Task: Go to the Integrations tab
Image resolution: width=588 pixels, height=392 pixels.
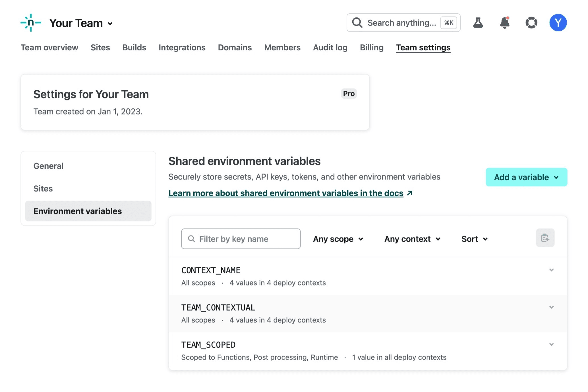Action: pyautogui.click(x=182, y=48)
